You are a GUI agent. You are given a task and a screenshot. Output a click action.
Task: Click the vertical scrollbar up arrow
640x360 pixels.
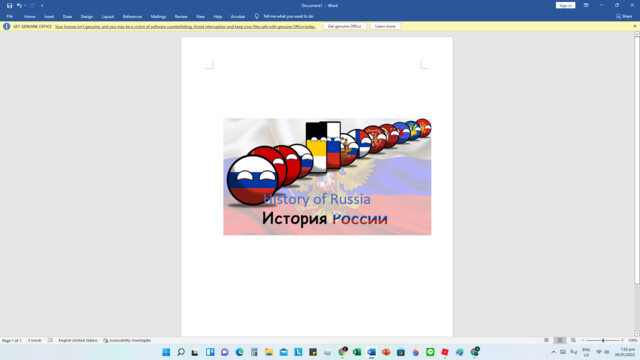[x=637, y=34]
